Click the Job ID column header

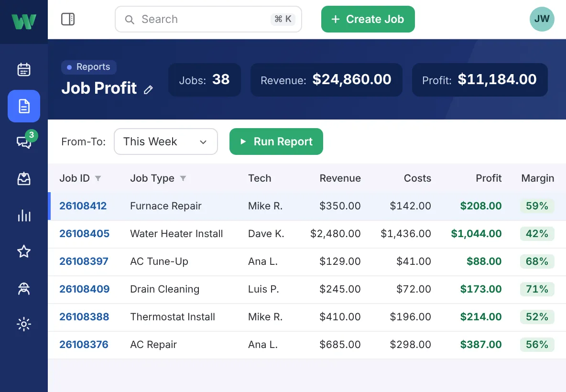75,178
